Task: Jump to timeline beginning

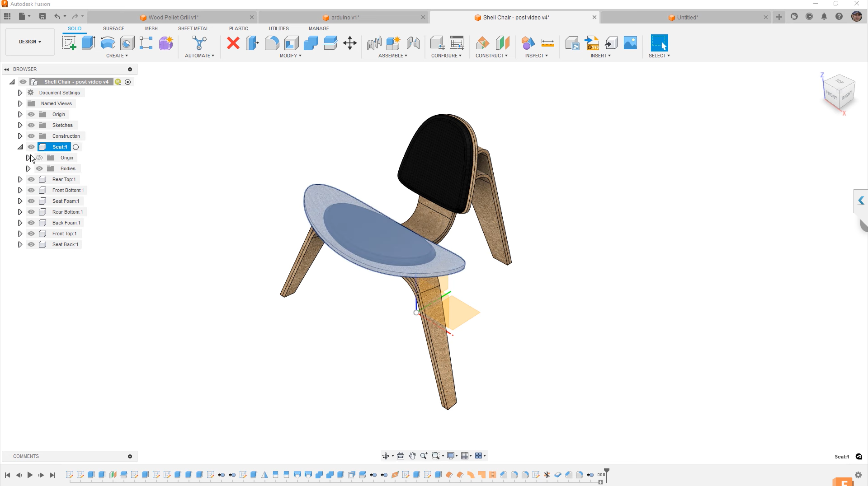Action: 7,475
